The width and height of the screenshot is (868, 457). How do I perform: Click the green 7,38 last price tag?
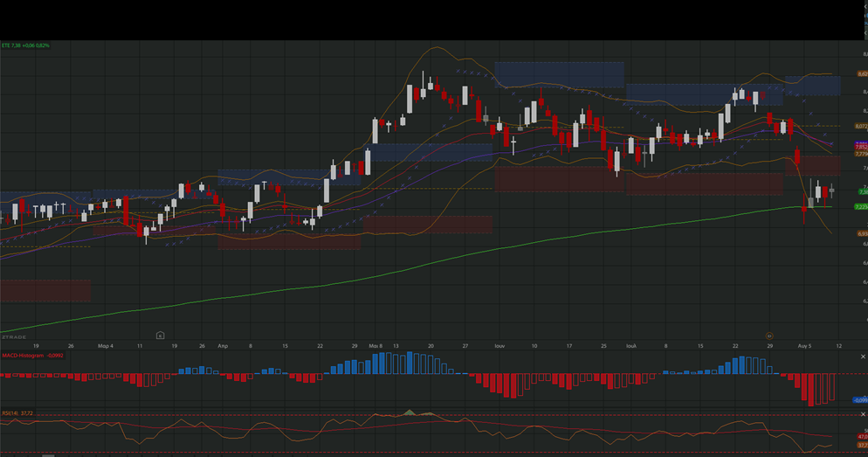(x=863, y=191)
